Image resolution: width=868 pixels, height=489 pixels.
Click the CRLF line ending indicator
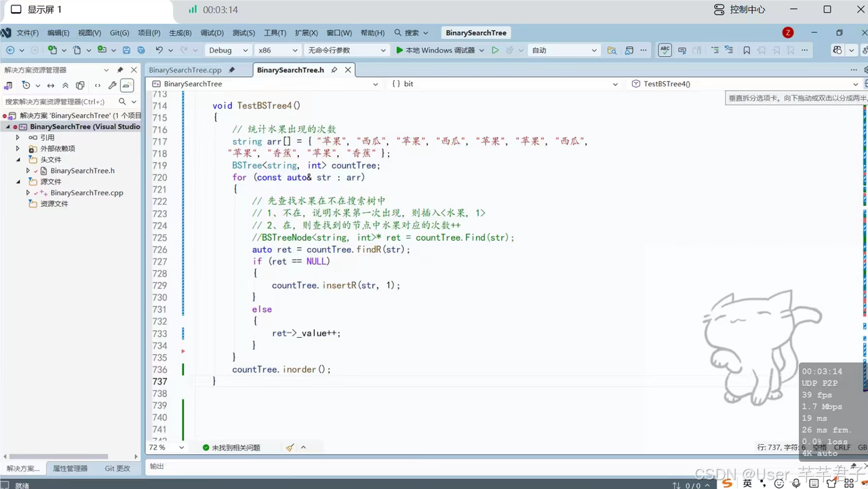click(842, 448)
